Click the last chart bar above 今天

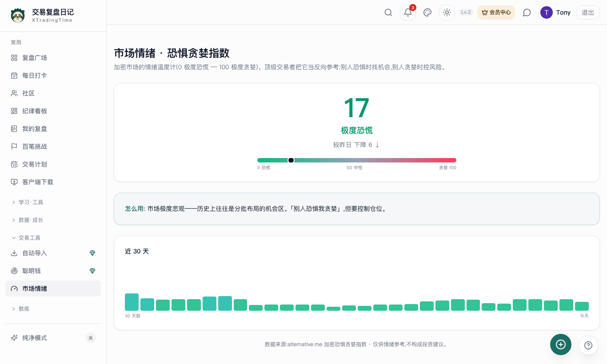coord(582,306)
